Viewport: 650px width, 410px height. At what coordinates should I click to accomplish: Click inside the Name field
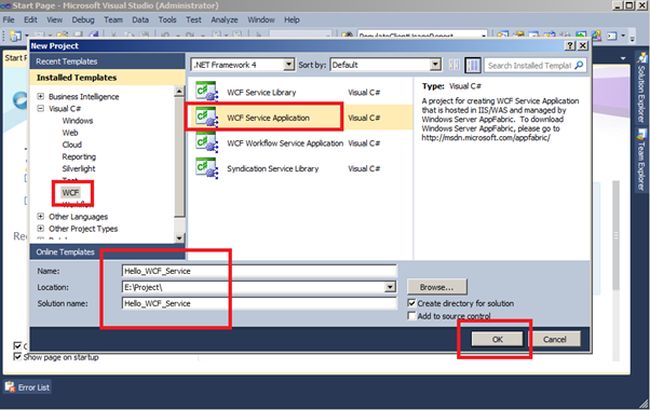tap(259, 271)
